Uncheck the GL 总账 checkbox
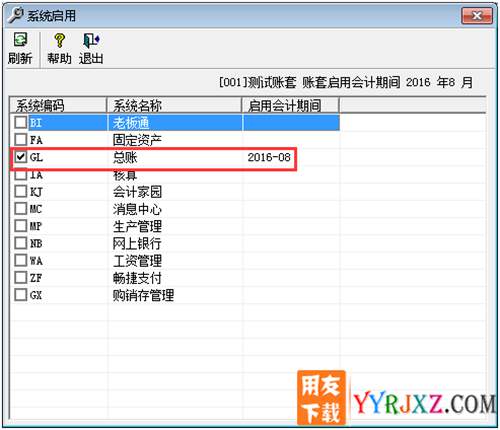The image size is (500, 430). coord(21,157)
